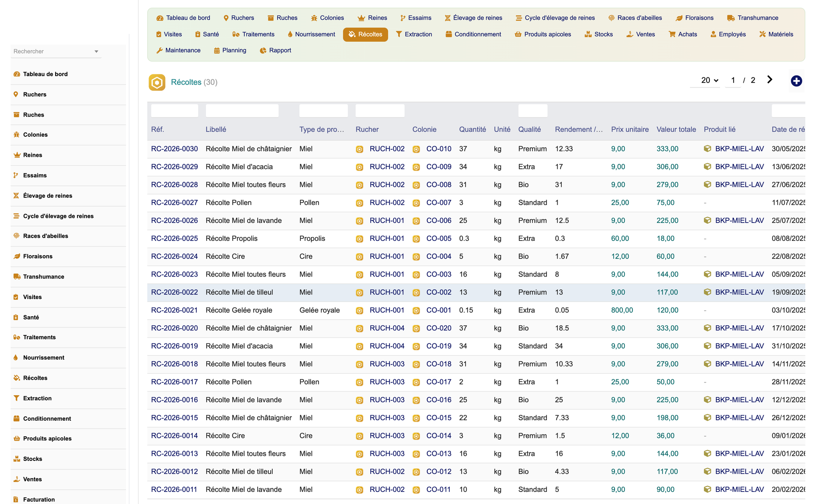Screen dimensions: 814x504
Task: Open the Cycle d'élevage de reines top tab
Action: (x=555, y=18)
